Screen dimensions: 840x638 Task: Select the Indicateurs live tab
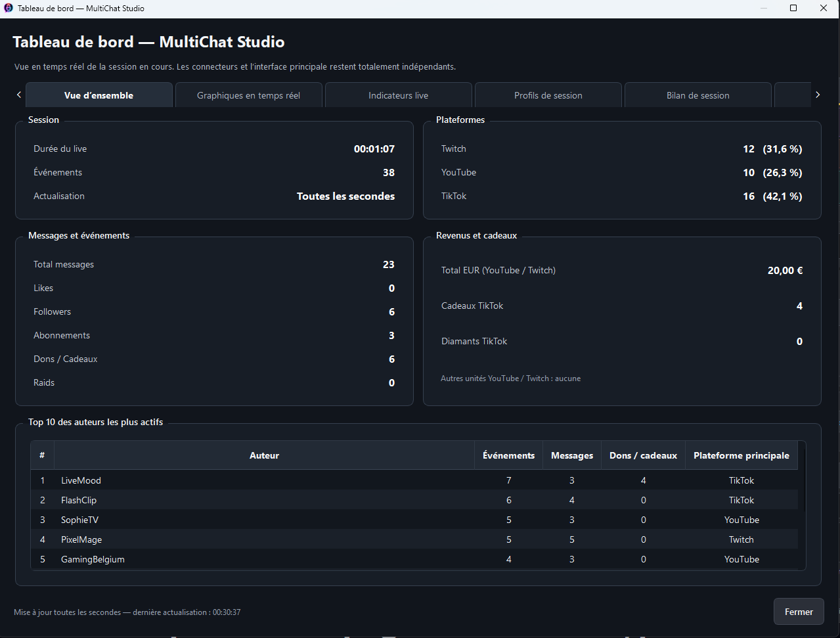399,95
